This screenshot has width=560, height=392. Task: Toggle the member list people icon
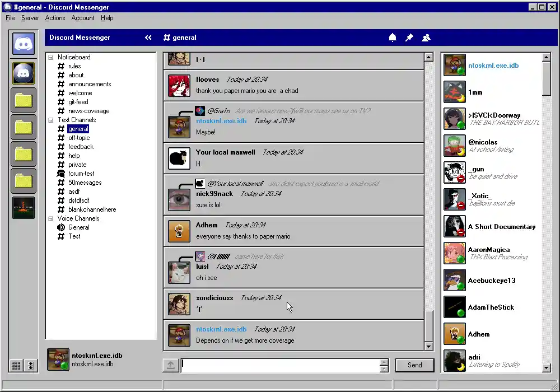(426, 37)
